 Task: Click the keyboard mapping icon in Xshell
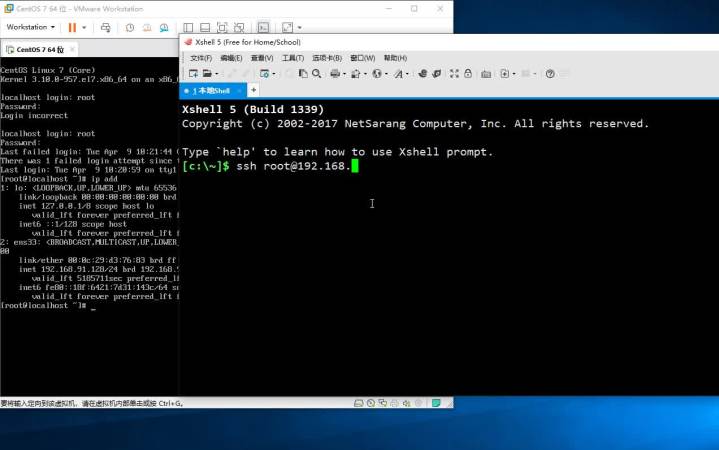point(486,74)
